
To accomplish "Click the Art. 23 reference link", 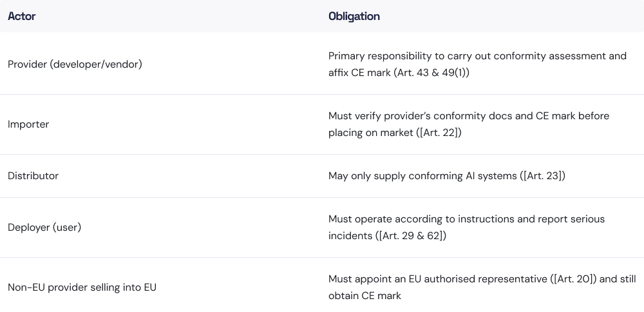I will [543, 176].
